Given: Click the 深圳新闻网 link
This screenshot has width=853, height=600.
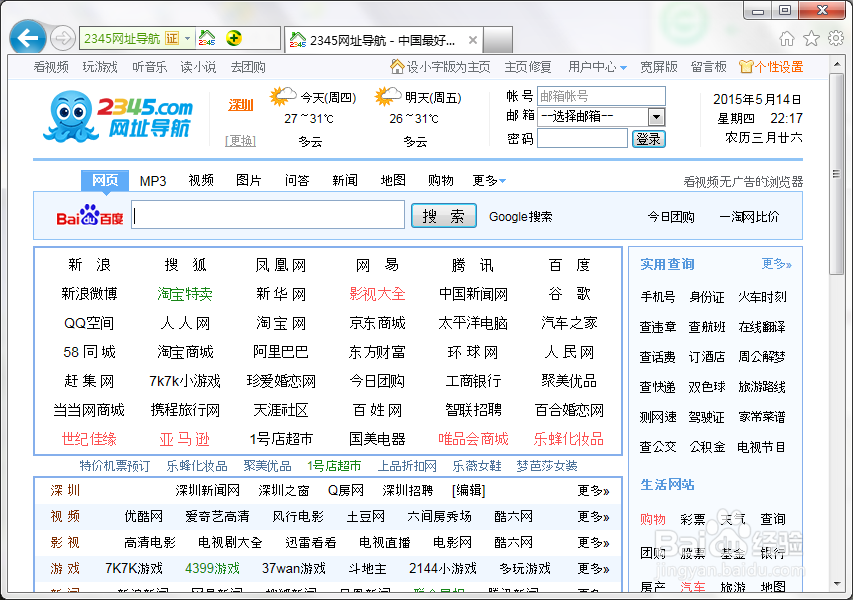Looking at the screenshot, I should [x=207, y=491].
